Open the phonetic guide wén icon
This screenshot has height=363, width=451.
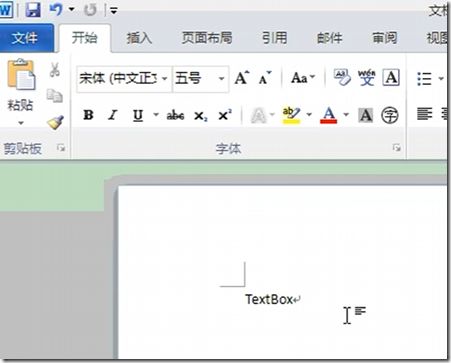pos(366,77)
